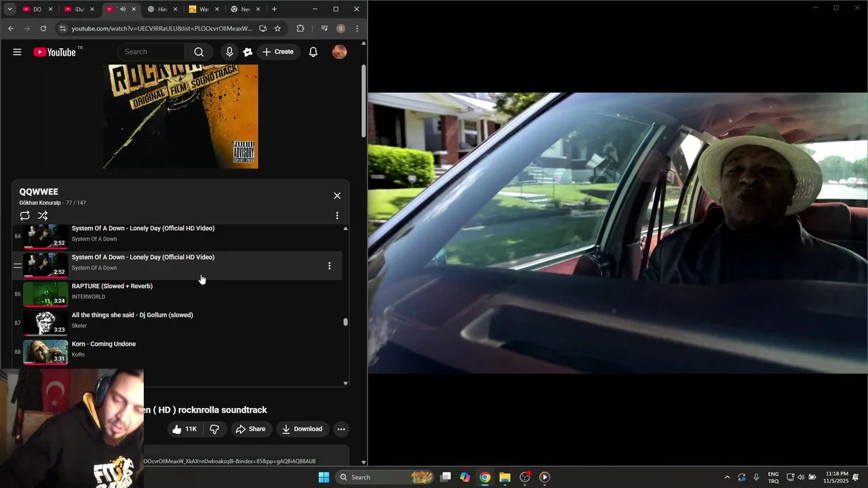Play Korn - Coming Undone from playlist
This screenshot has width=868, height=488.
177,352
